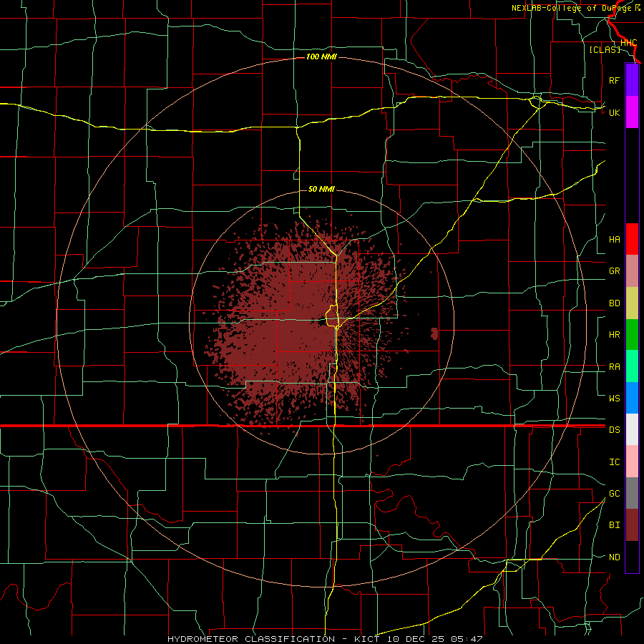The width and height of the screenshot is (644, 644).
Task: Click the BD yellow legend swatch
Action: click(x=632, y=303)
